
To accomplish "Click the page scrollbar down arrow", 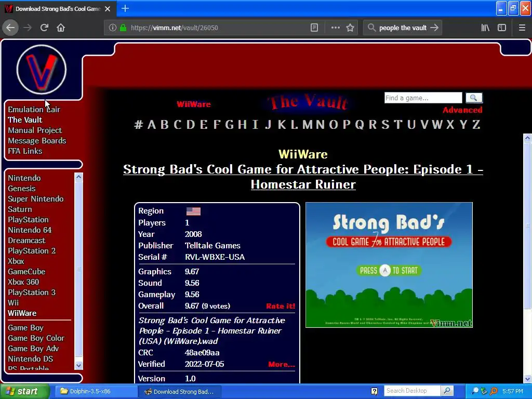I will click(527, 379).
